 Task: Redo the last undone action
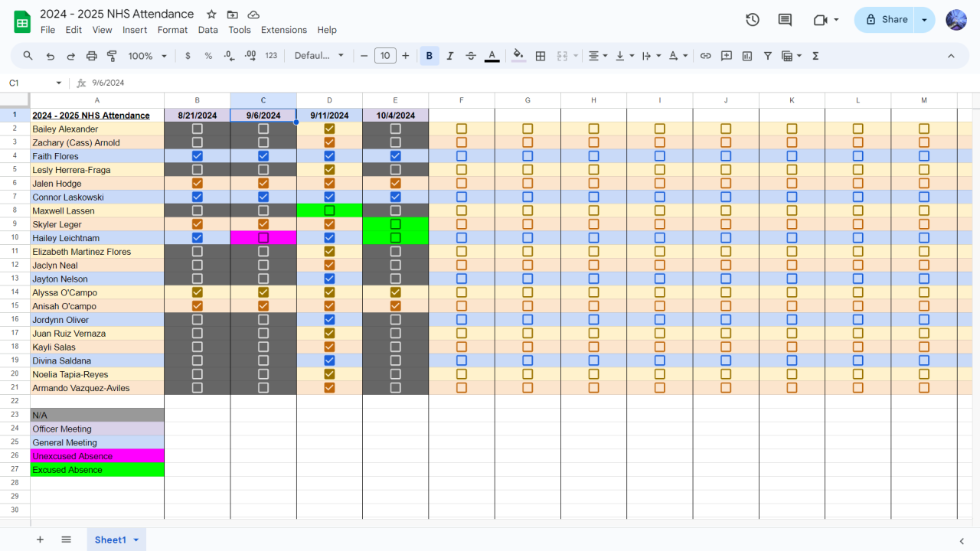(x=71, y=56)
